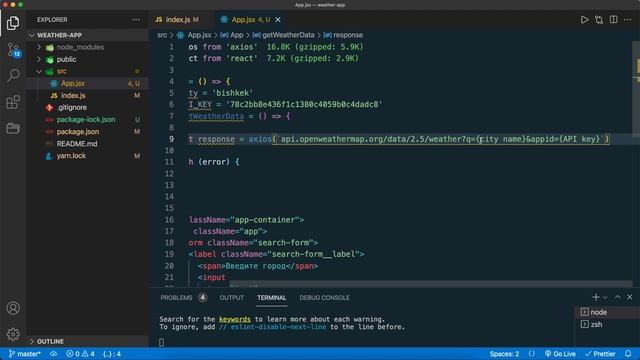Click the 'bishkek' string on line 5

click(233, 93)
